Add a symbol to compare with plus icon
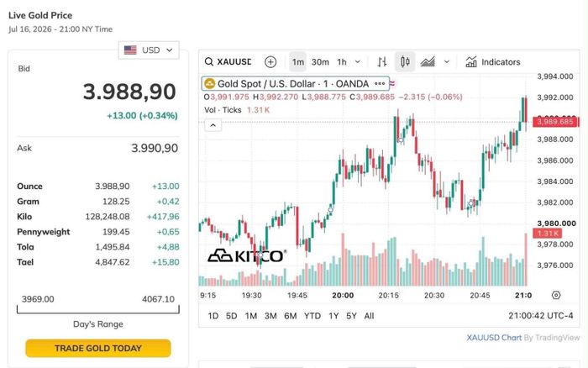This screenshot has width=588, height=368. click(x=270, y=62)
